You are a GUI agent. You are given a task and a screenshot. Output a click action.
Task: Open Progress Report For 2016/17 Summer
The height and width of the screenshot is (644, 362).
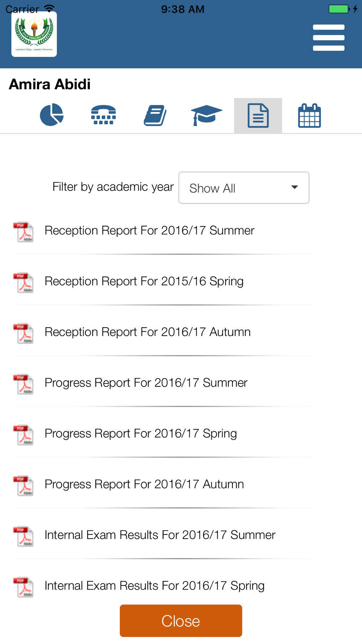coord(146,382)
